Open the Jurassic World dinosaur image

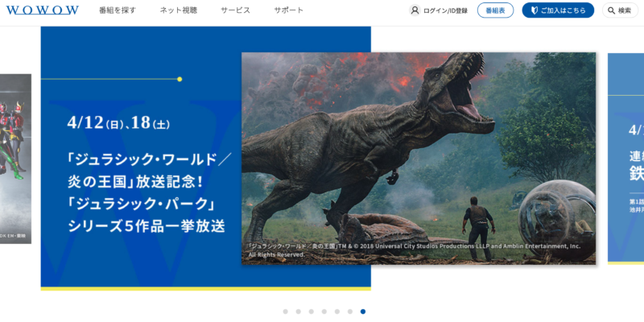point(419,159)
